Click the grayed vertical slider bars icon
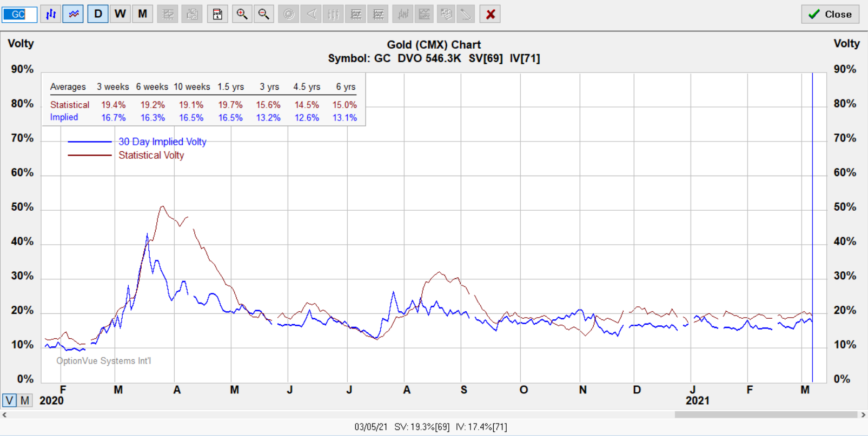The height and width of the screenshot is (436, 868). click(x=334, y=14)
